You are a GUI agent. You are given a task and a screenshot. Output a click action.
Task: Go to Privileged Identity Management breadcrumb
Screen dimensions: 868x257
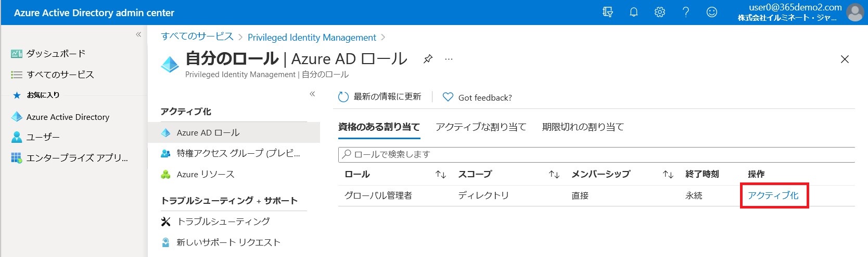pyautogui.click(x=312, y=37)
